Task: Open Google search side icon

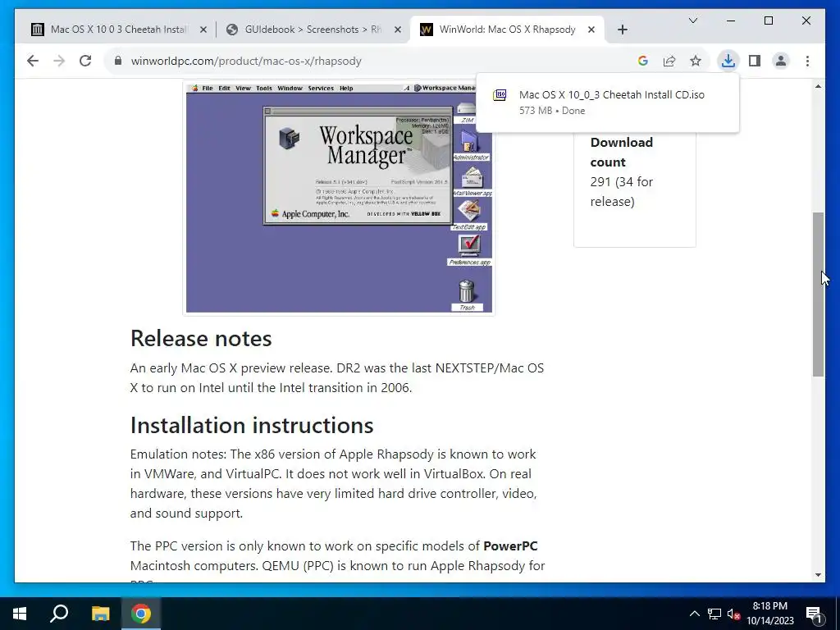Action: 643,61
